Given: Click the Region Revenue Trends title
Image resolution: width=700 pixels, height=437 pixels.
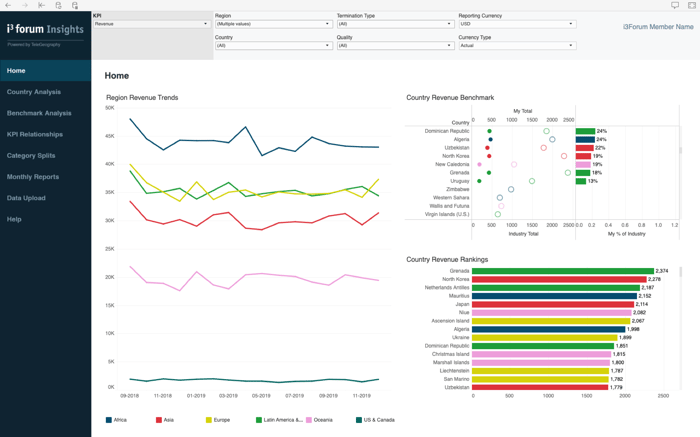Looking at the screenshot, I should [142, 97].
